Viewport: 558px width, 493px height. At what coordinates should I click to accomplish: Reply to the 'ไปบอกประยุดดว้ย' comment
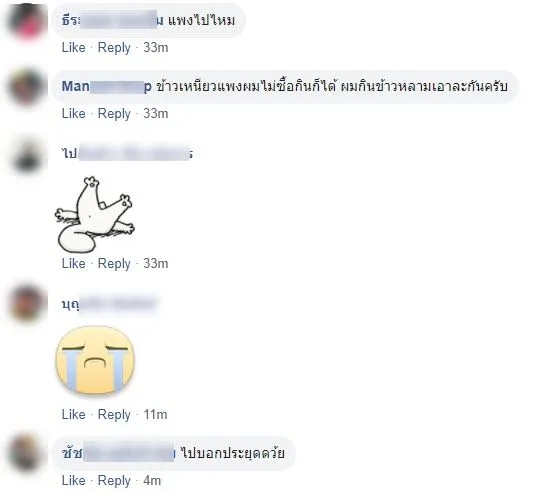(114, 481)
